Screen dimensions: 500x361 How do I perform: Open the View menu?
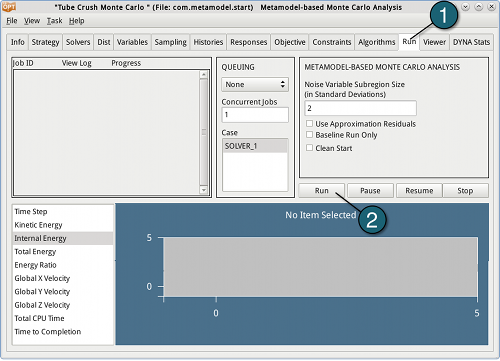coord(32,21)
